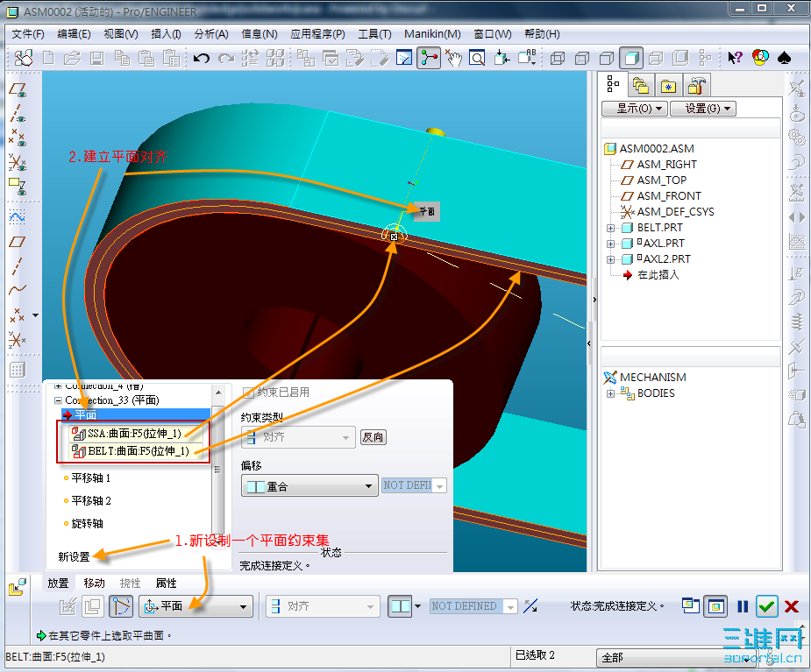
Task: Select the shaded display mode icon
Action: [x=631, y=58]
